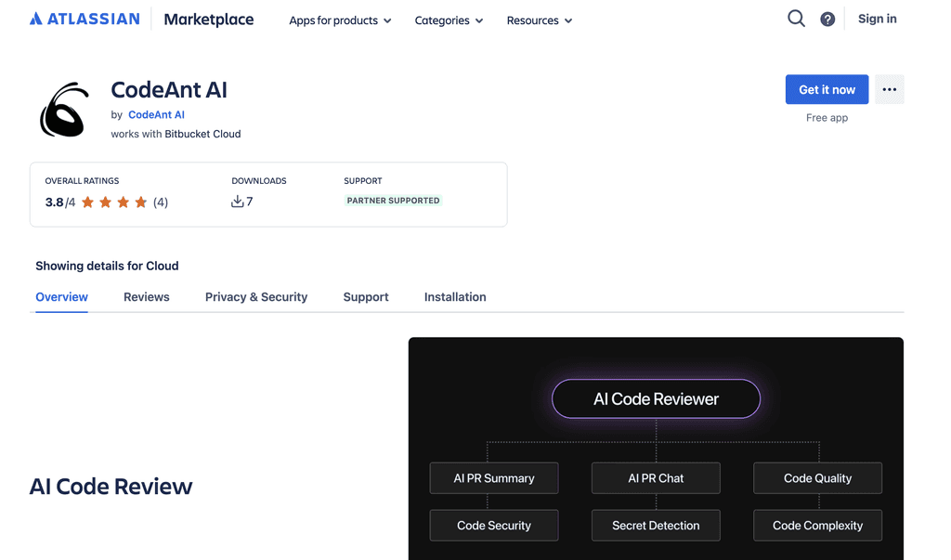Image resolution: width=951 pixels, height=560 pixels.
Task: Click the AI Code Reviewer node in the diagram
Action: 656,397
